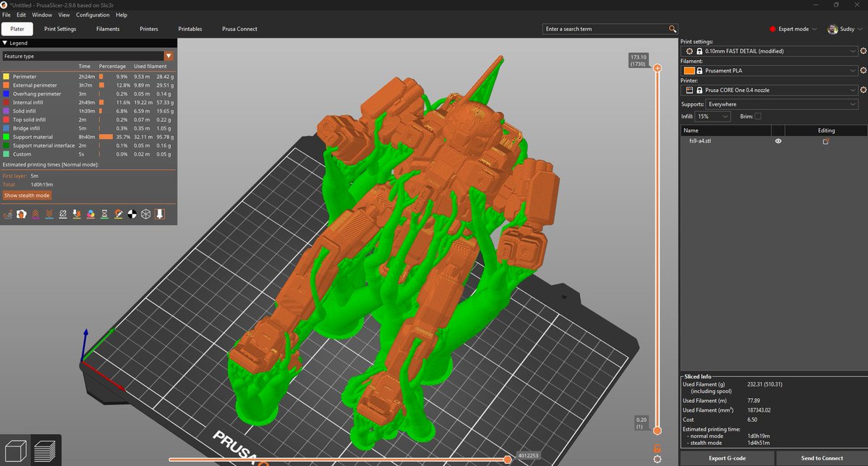Toggle tool changes icon in legend

[x=77, y=213]
